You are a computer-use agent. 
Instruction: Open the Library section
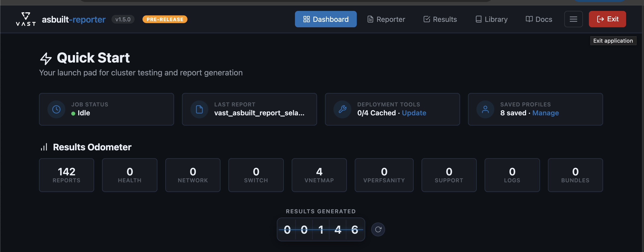click(491, 19)
